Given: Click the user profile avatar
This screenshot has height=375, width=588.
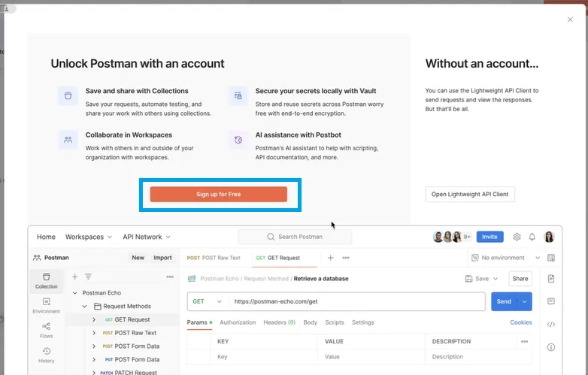Looking at the screenshot, I should coord(549,237).
